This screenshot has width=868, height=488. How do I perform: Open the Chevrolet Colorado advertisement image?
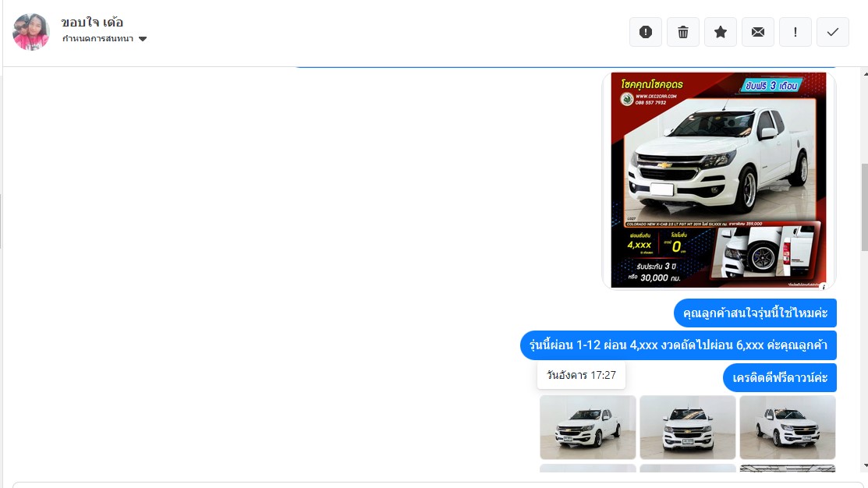[x=718, y=180]
